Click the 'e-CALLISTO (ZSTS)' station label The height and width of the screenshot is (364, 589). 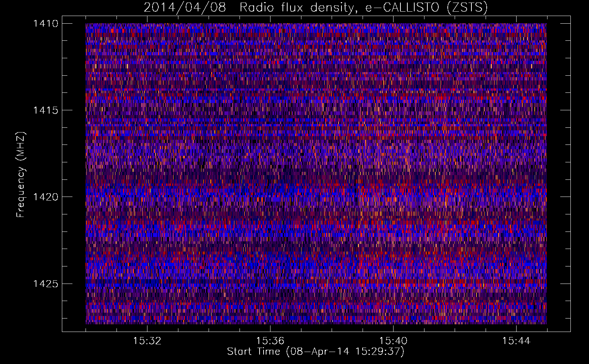click(x=426, y=8)
